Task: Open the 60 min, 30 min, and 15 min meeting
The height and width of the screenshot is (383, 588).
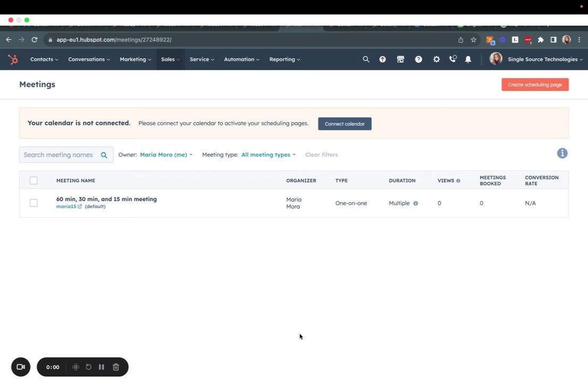Action: 106,199
